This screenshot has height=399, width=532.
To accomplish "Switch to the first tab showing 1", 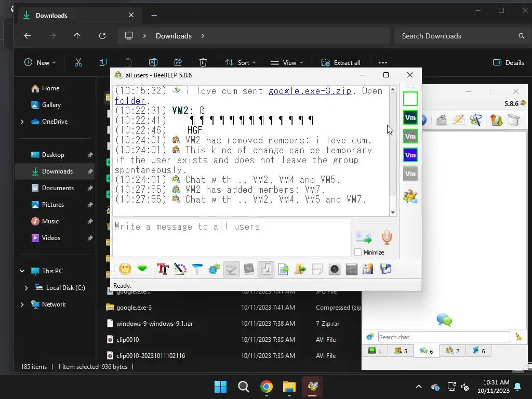I will pyautogui.click(x=375, y=351).
